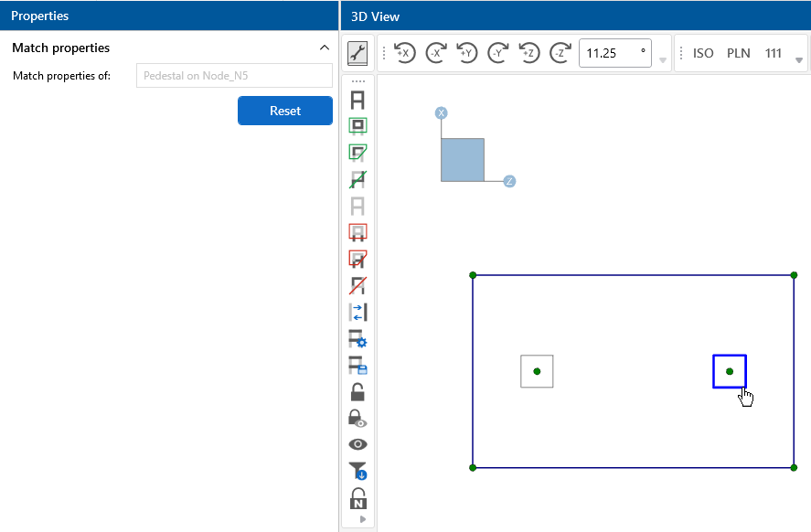Rotate view about -X axis
This screenshot has height=532, width=811.
click(435, 53)
